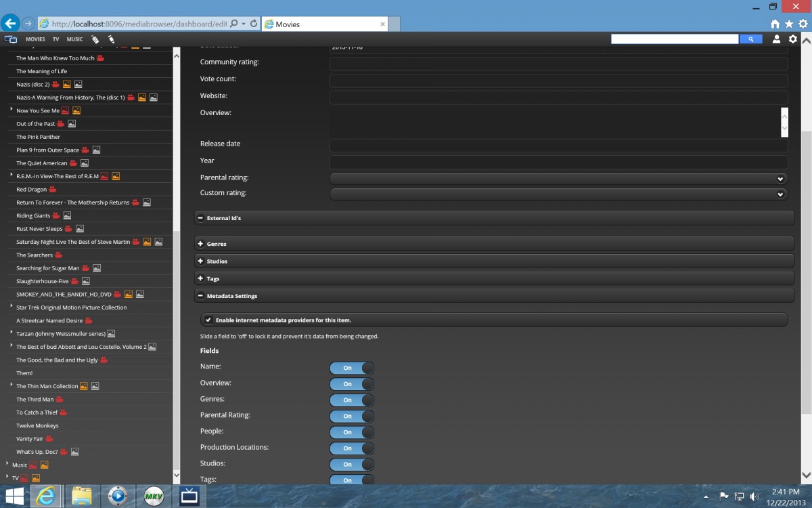Select the Movies browser tab
Image resolution: width=812 pixels, height=508 pixels.
coord(323,24)
